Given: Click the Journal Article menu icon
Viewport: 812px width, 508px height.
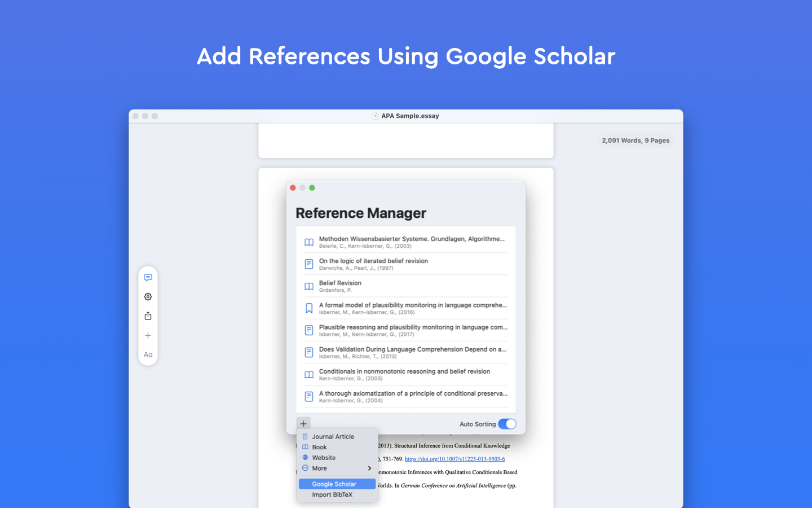Looking at the screenshot, I should (x=305, y=436).
